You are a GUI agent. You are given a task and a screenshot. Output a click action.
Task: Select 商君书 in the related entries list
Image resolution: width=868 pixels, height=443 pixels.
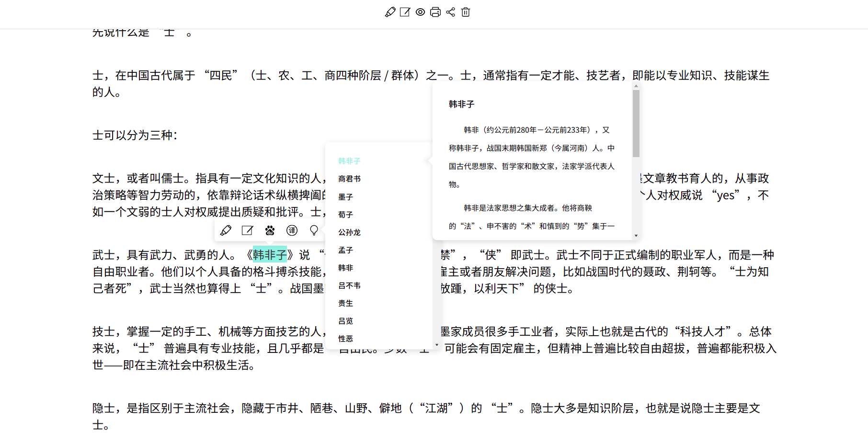point(349,179)
